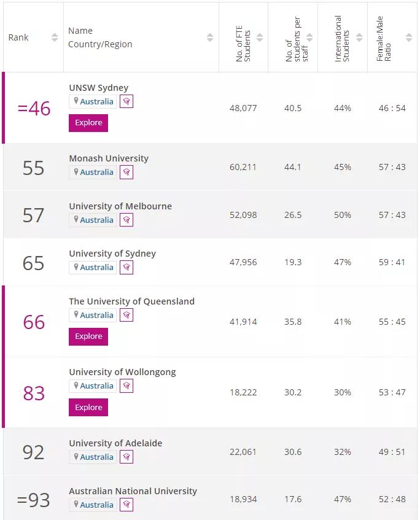Sort by Name Country/Region column arrows

pyautogui.click(x=210, y=37)
